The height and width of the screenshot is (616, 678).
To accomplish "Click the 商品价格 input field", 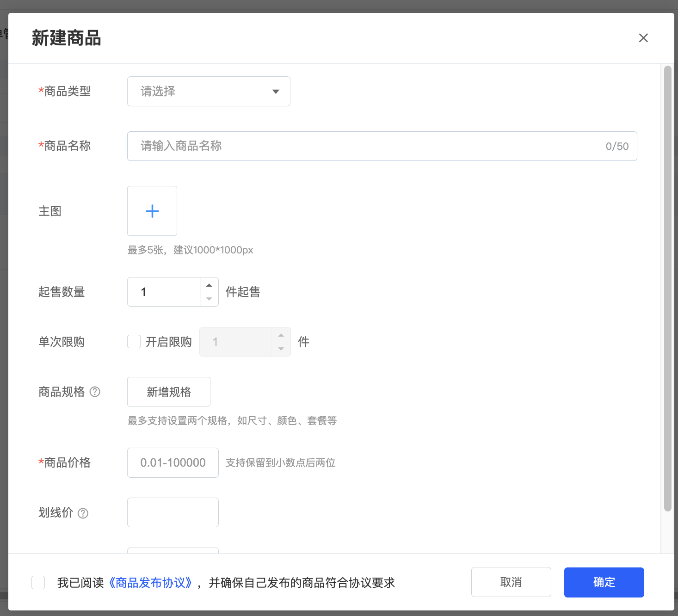I will click(x=173, y=463).
